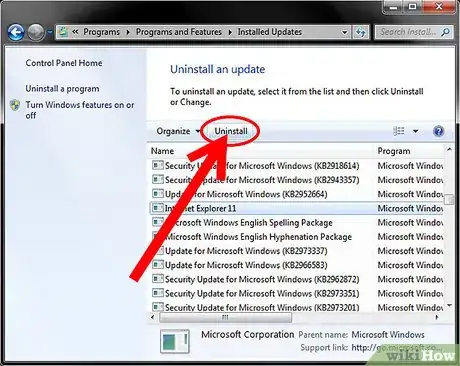This screenshot has width=460, height=366.
Task: Open the recent pages dropdown beside Forward
Action: [x=50, y=32]
